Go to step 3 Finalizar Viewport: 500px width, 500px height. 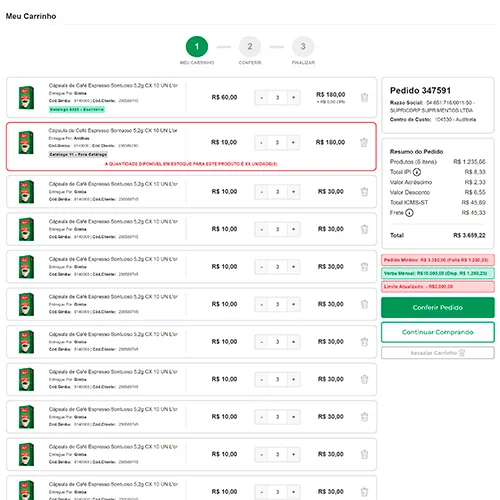303,47
